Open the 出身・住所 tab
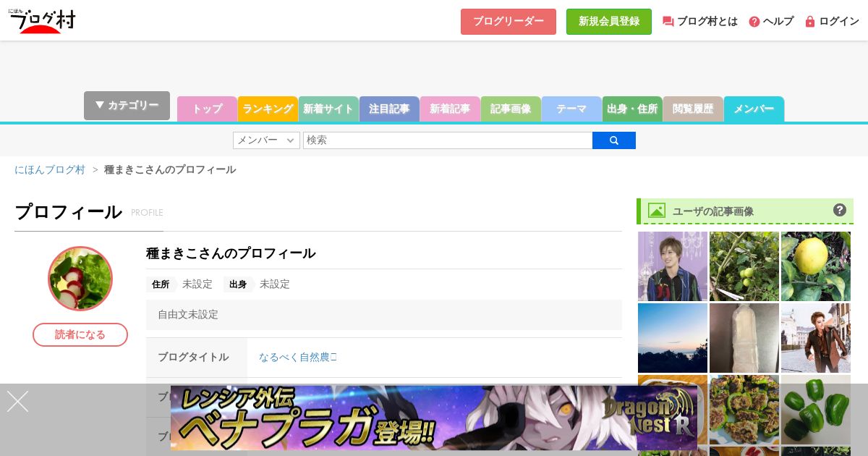 point(632,109)
